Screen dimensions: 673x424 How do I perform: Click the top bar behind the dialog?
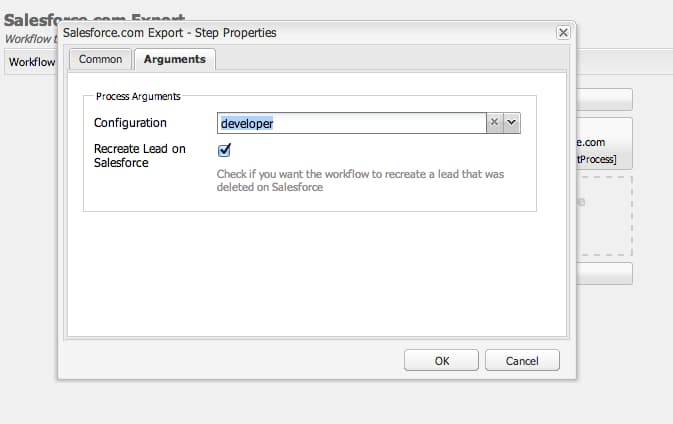point(607,99)
